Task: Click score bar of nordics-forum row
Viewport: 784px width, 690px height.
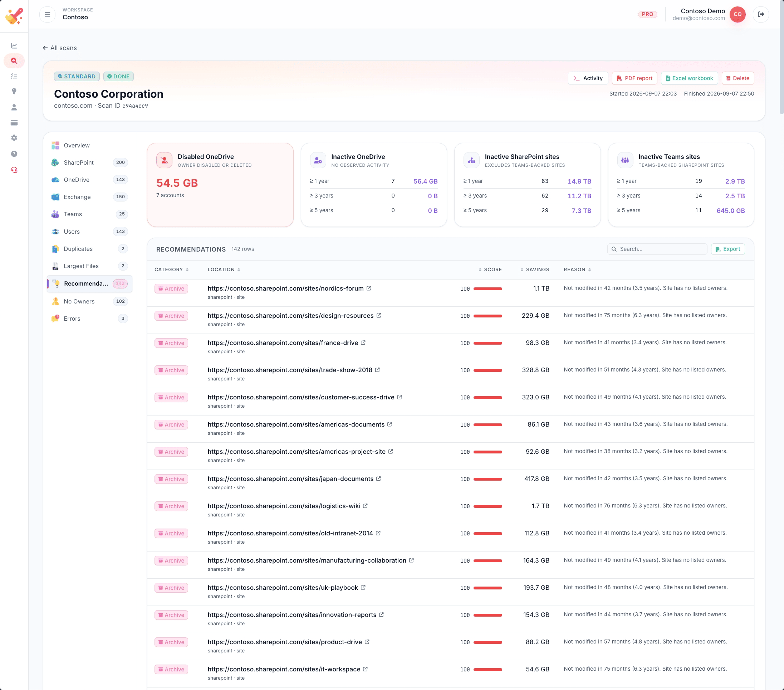Action: pyautogui.click(x=487, y=288)
